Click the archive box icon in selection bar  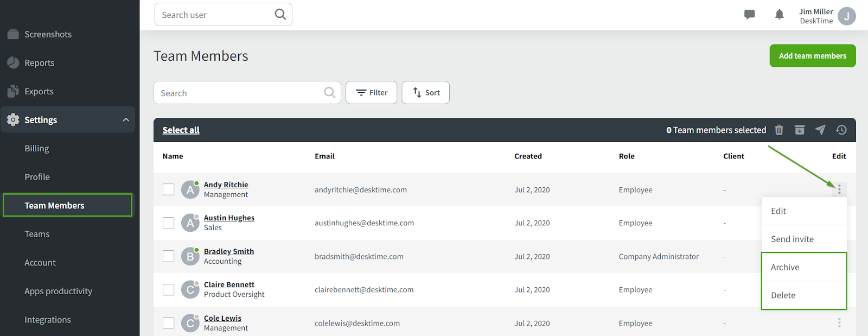[x=800, y=130]
